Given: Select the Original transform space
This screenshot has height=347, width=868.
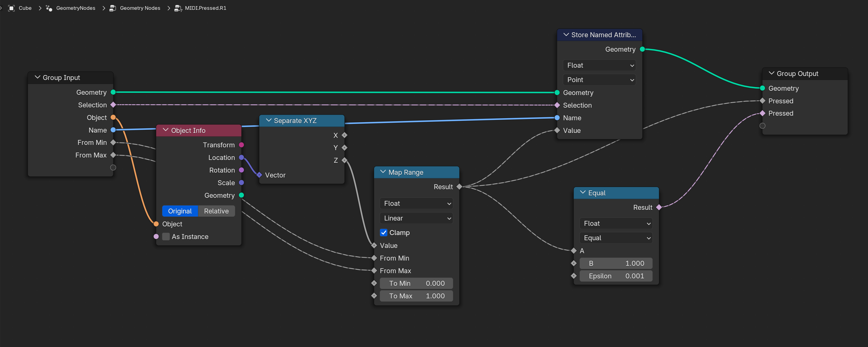Looking at the screenshot, I should (180, 211).
